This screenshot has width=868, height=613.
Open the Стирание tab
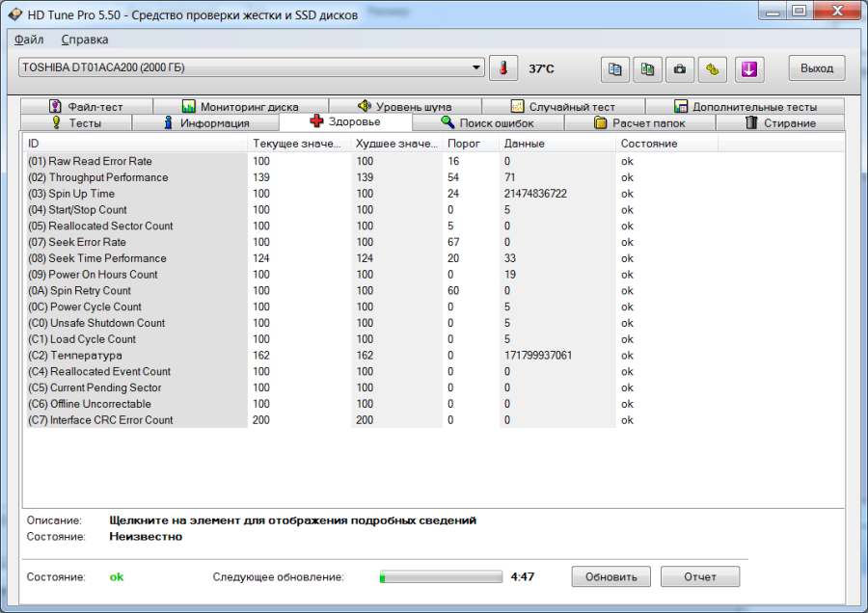(x=780, y=122)
